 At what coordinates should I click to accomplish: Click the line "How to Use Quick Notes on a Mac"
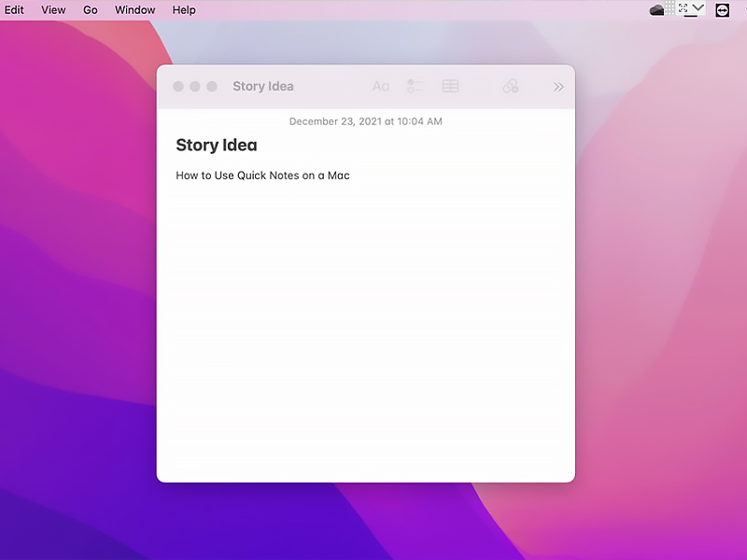point(262,175)
